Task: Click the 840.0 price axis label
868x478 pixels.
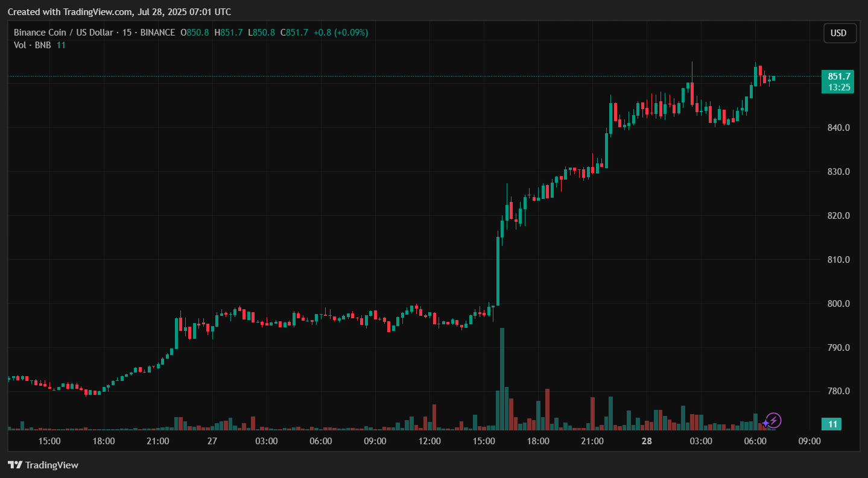Action: pos(839,128)
